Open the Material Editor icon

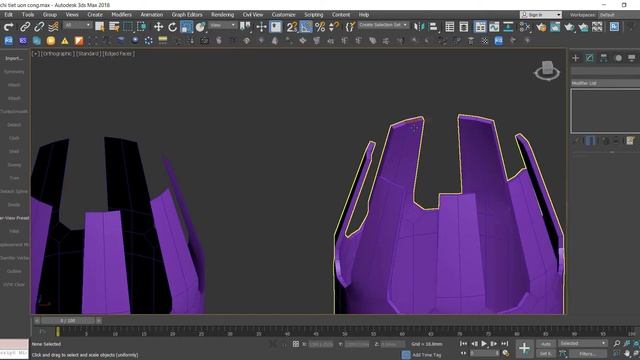525,27
